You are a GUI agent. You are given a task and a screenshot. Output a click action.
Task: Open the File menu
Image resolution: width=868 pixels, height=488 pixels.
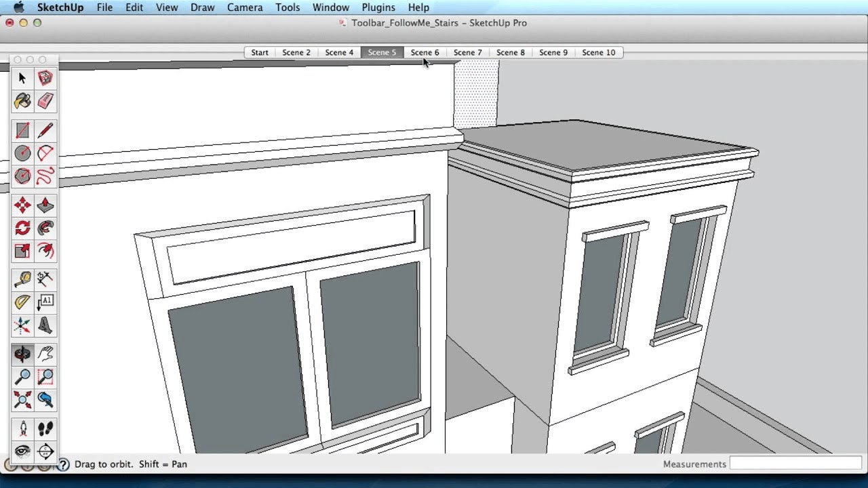[104, 7]
